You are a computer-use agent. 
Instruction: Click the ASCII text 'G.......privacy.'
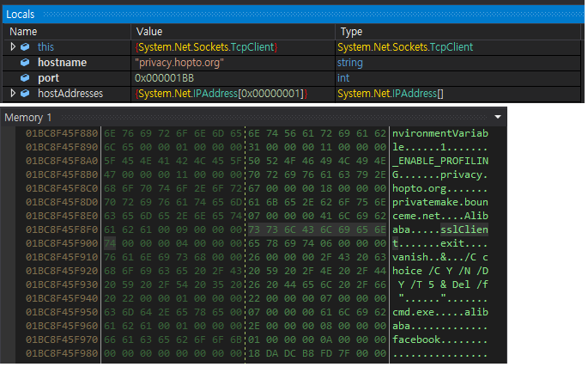[440, 174]
